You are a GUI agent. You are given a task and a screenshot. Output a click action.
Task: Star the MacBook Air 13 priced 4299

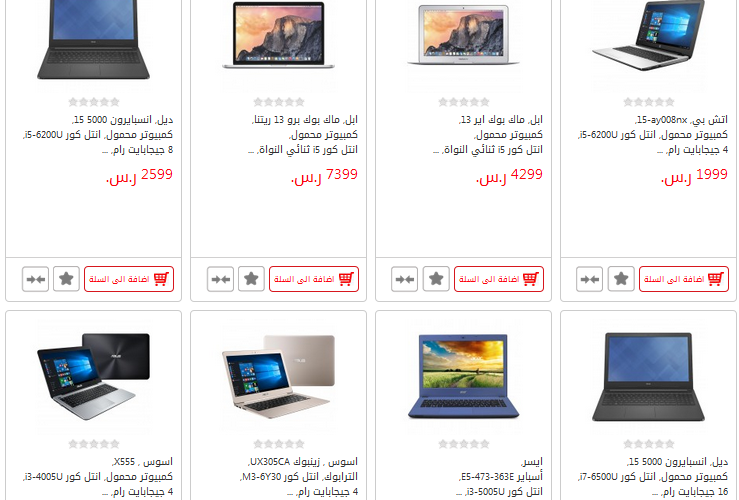436,279
